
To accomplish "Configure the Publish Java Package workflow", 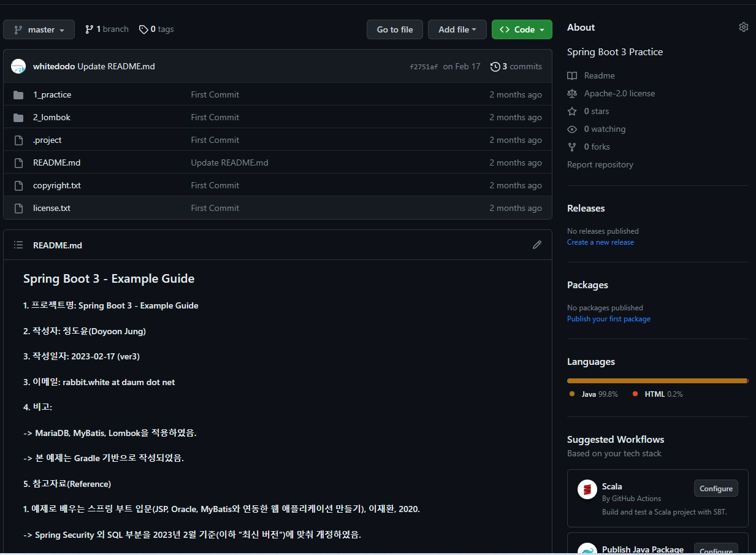I will point(716,549).
